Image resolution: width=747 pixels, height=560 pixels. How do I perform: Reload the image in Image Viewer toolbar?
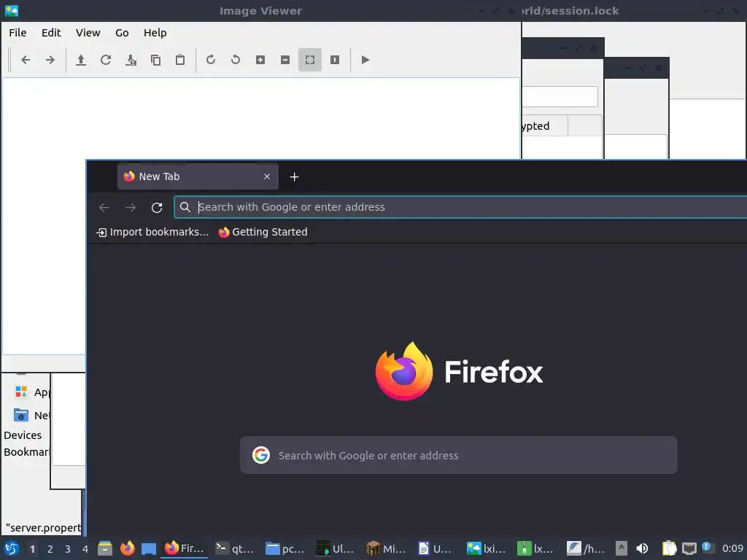click(x=106, y=60)
